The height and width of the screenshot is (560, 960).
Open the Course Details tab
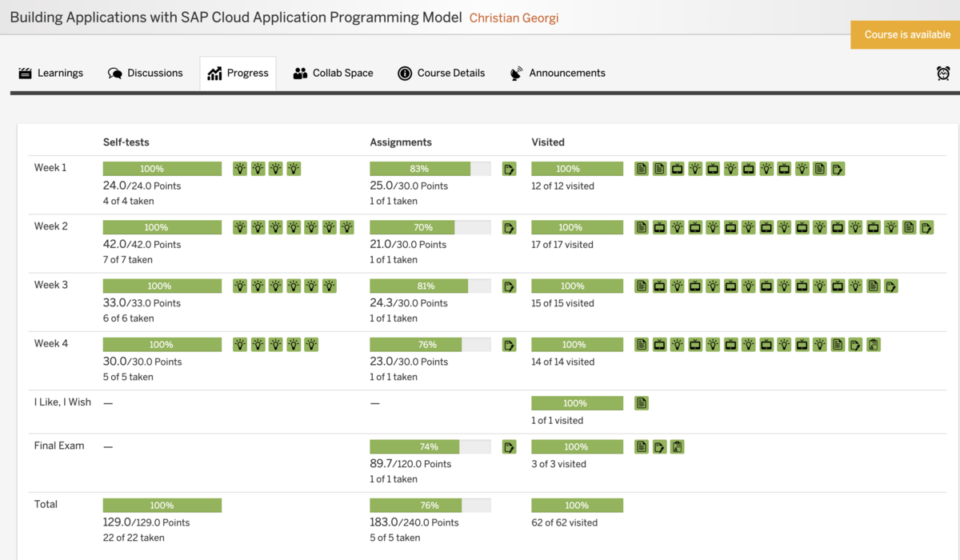[442, 73]
